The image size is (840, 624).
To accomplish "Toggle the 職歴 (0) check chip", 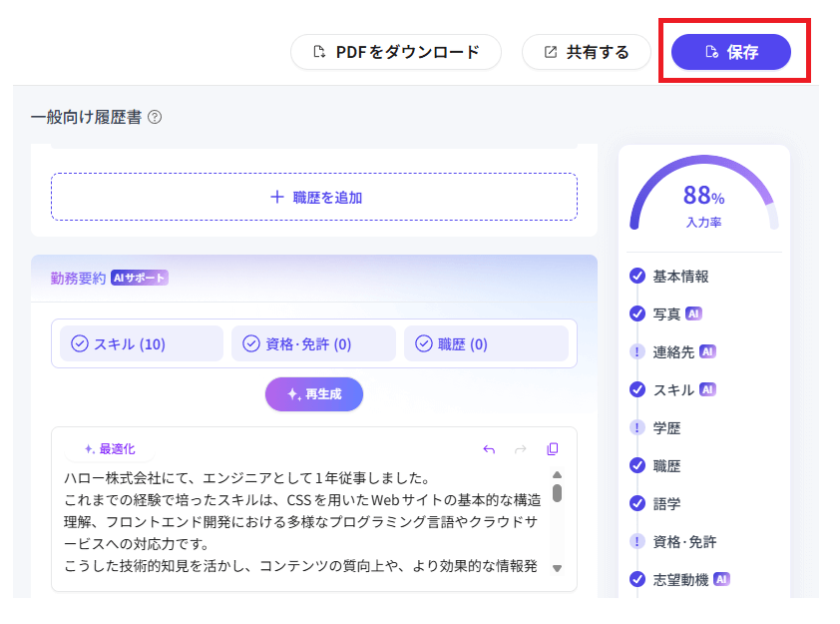I will pos(487,343).
